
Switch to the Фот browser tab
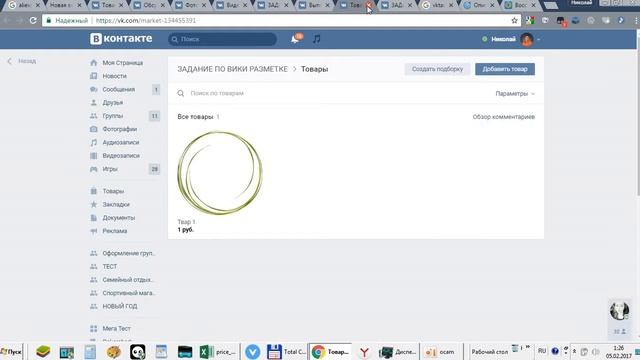click(x=190, y=5)
